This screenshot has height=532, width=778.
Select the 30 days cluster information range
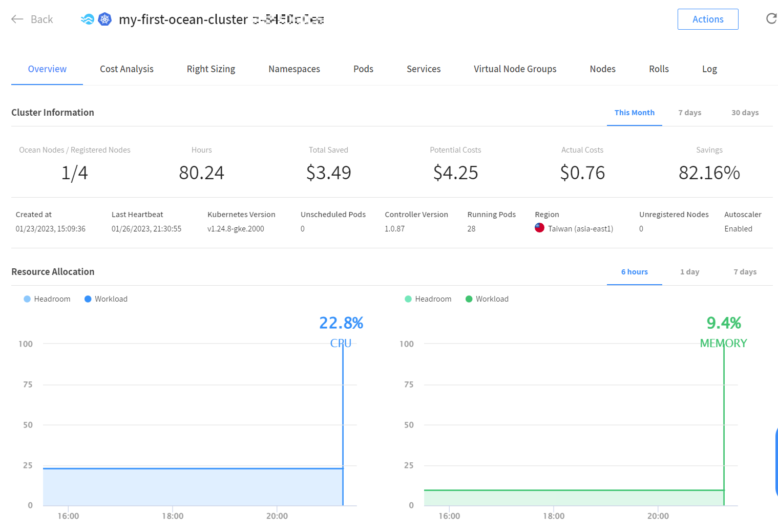coord(745,113)
